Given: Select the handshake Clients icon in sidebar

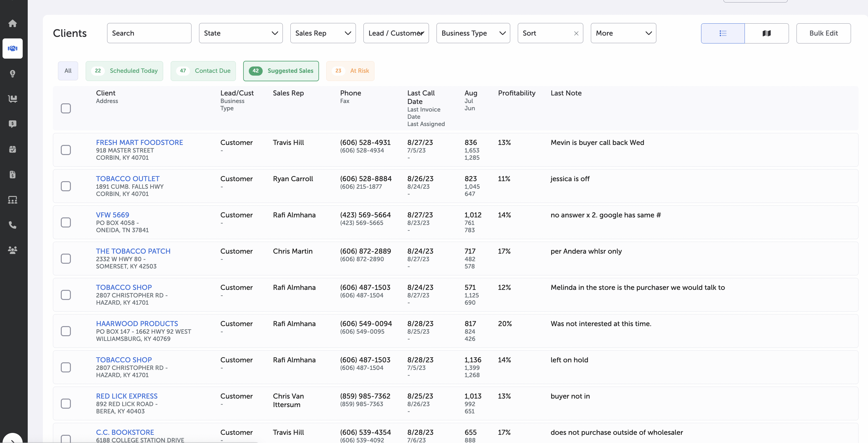Looking at the screenshot, I should click(13, 48).
